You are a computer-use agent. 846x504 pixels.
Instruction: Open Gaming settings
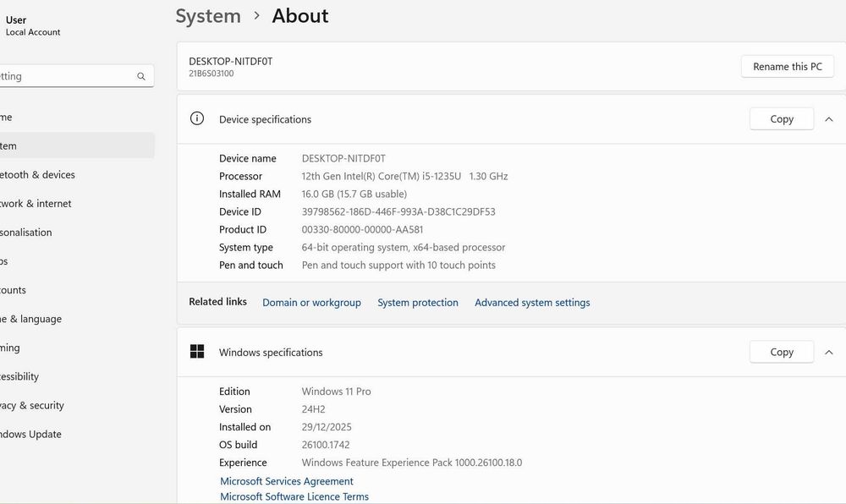click(x=75, y=348)
